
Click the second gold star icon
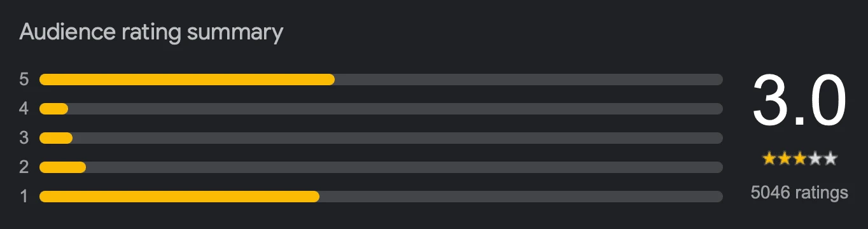(x=785, y=159)
